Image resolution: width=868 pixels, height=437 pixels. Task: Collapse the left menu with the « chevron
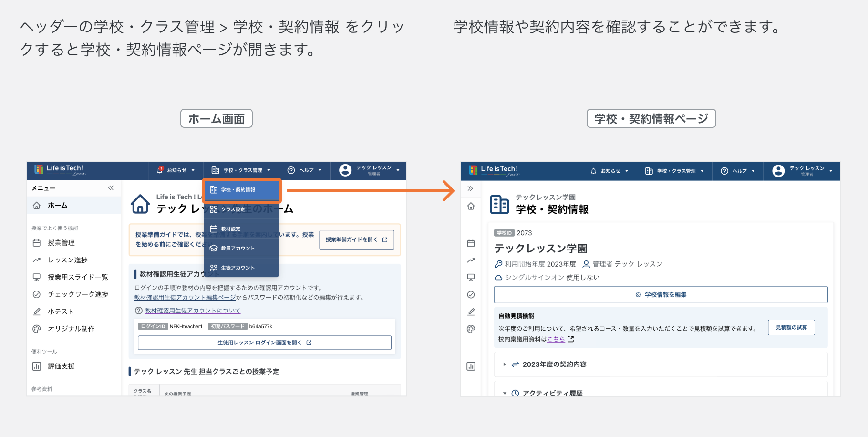(x=111, y=188)
